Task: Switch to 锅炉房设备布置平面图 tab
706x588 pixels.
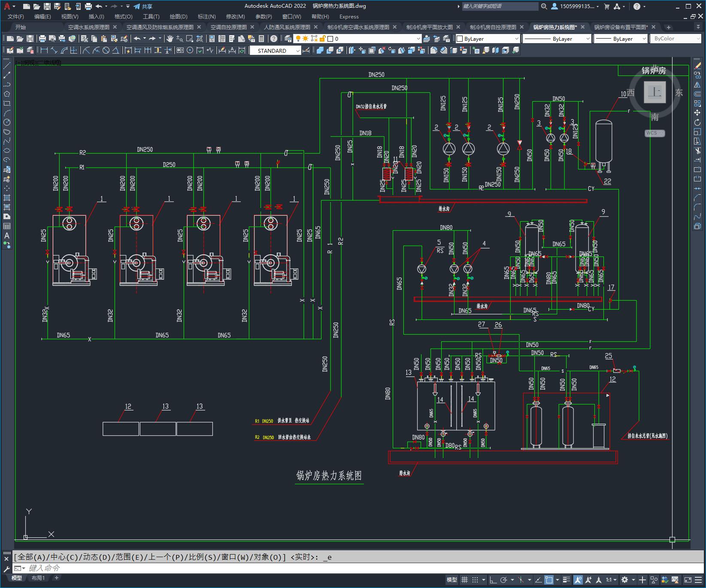Action: (621, 27)
